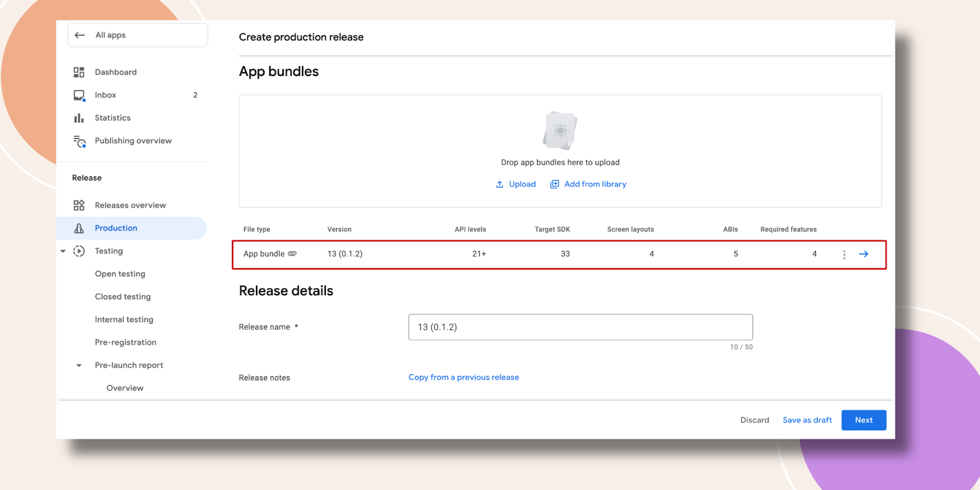Open Releases overview
The width and height of the screenshot is (980, 490).
[x=130, y=205]
